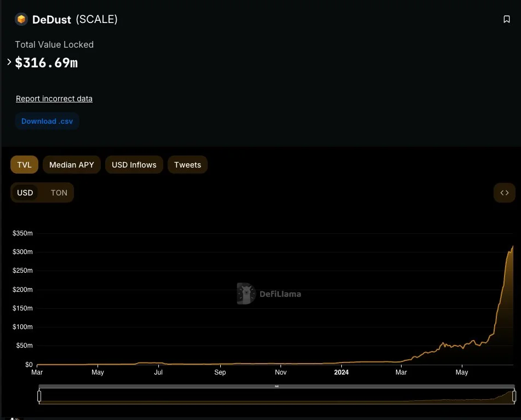Click the $250m y-axis label
Screen dimensions: 521x420
[x=22, y=271]
